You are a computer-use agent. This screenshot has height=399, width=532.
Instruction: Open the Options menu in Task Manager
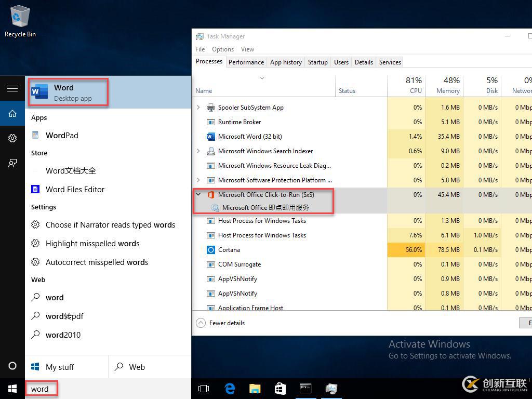coord(223,49)
